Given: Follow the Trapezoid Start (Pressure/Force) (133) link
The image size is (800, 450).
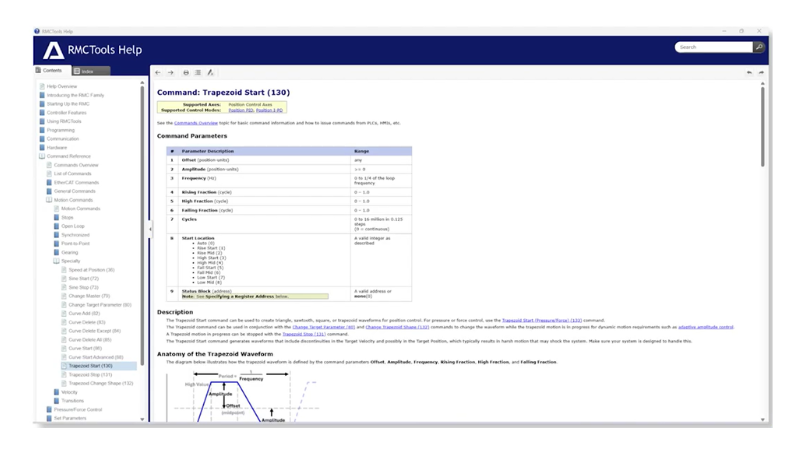Looking at the screenshot, I should pos(542,320).
